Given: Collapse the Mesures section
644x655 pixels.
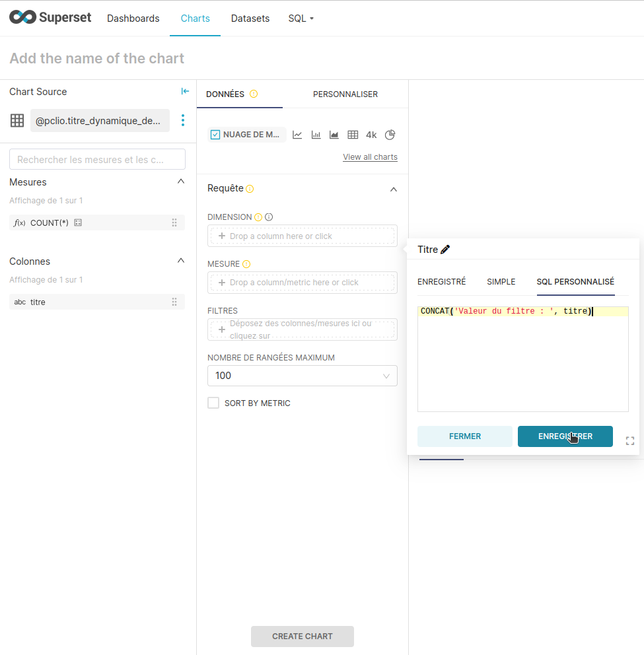Looking at the screenshot, I should tap(181, 182).
